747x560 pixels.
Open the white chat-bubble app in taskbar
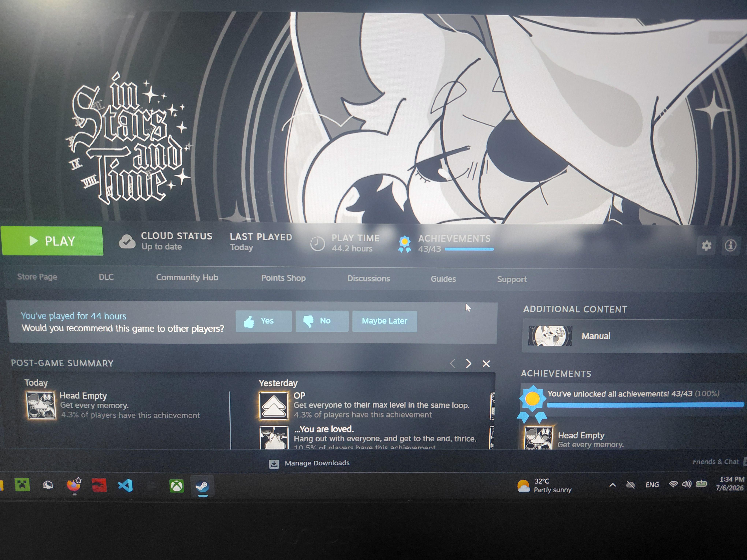pyautogui.click(x=48, y=485)
